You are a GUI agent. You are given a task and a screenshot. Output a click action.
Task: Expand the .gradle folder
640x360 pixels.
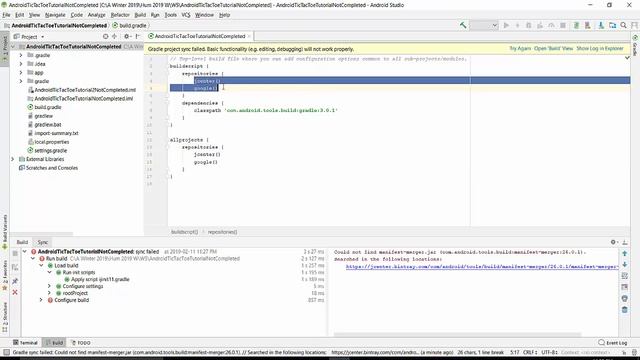[21, 55]
